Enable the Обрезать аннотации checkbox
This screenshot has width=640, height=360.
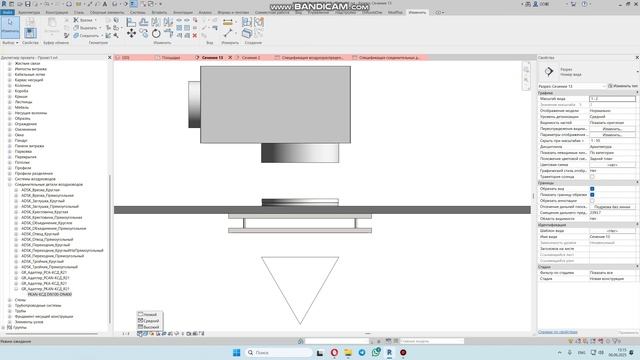pyautogui.click(x=592, y=201)
